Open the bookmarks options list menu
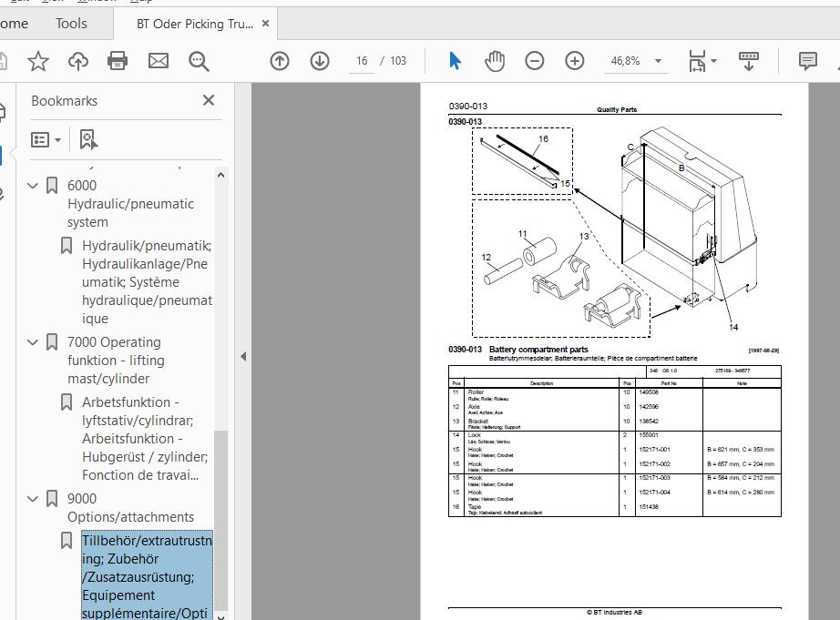 pos(46,139)
